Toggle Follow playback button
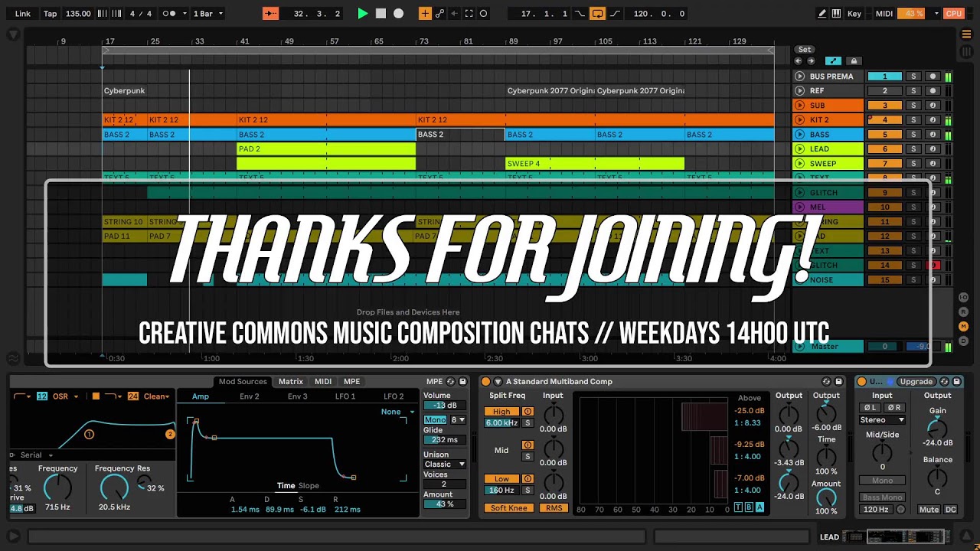Image resolution: width=980 pixels, height=551 pixels. point(270,14)
